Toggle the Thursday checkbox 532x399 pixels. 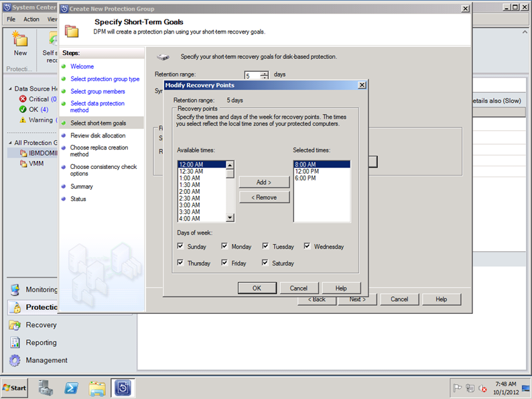click(180, 262)
